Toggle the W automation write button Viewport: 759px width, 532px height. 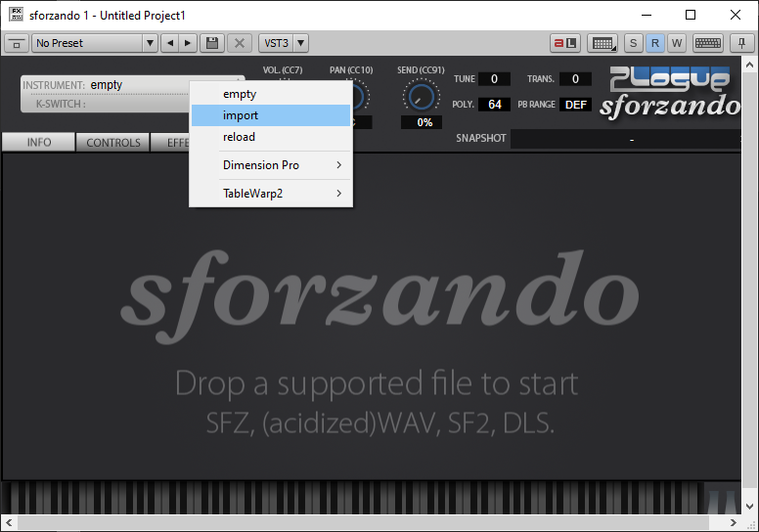point(677,43)
